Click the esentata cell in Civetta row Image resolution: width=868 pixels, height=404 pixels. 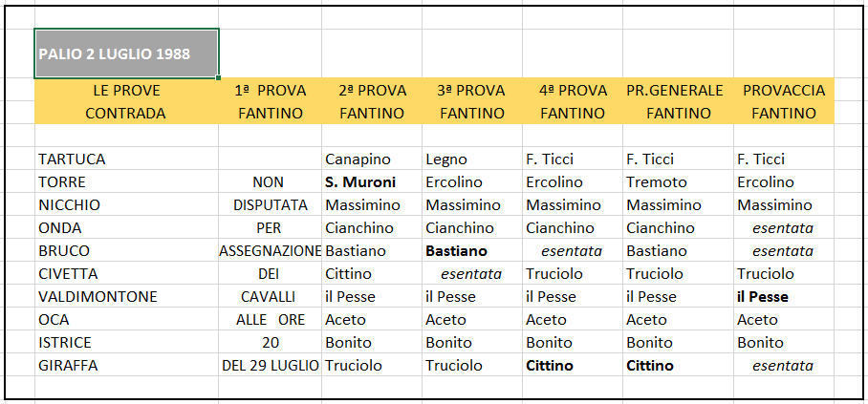pos(472,274)
